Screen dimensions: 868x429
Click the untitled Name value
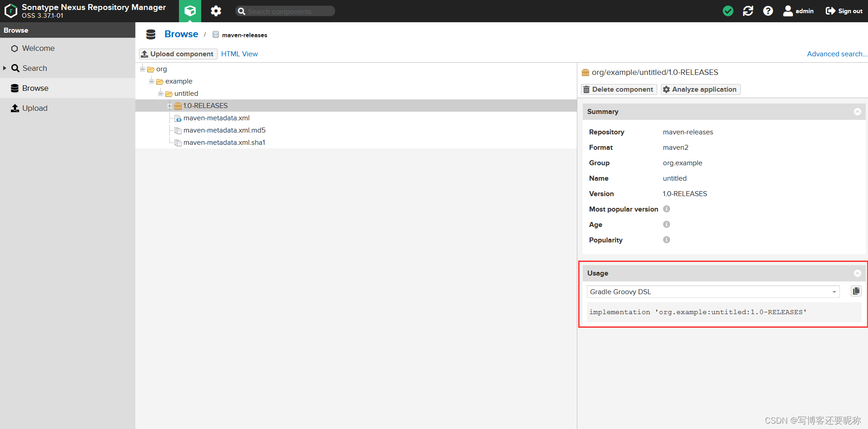pyautogui.click(x=675, y=178)
